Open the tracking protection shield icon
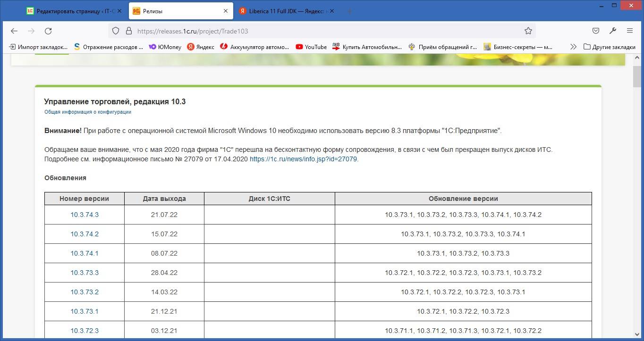This screenshot has height=341, width=644. pyautogui.click(x=116, y=31)
